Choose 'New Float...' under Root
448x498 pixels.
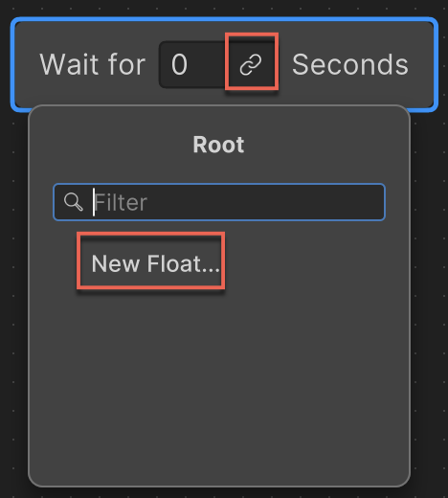[155, 264]
